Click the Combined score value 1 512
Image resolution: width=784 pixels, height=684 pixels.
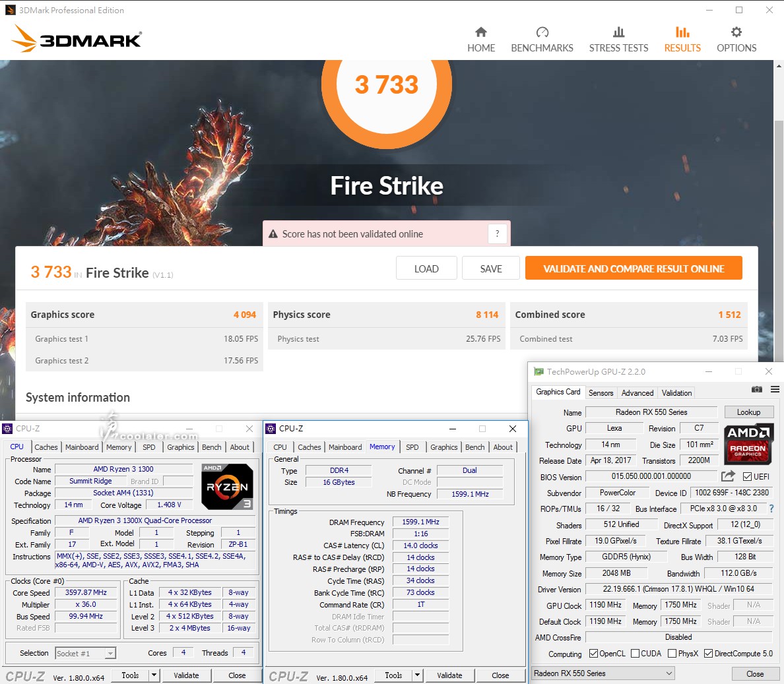tap(729, 315)
